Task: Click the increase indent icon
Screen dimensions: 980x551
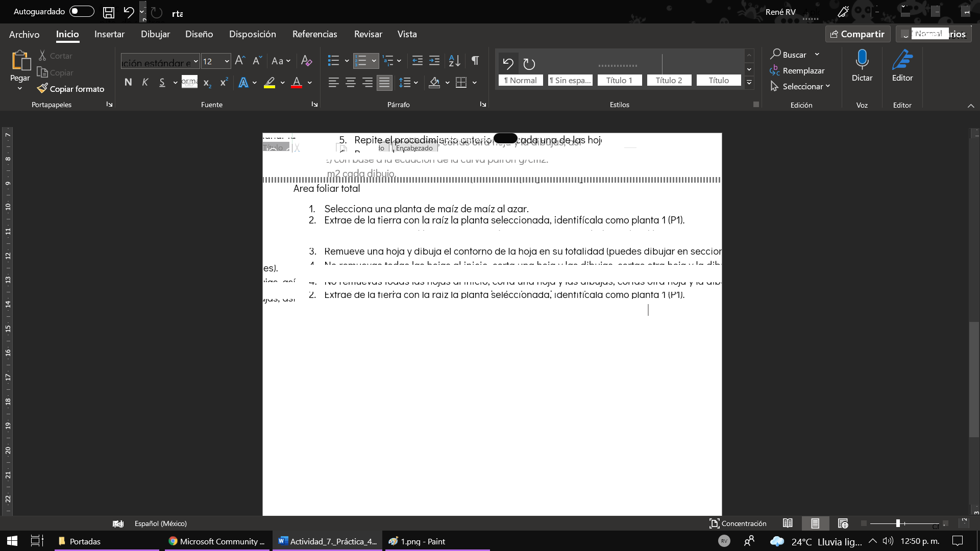Action: (x=434, y=61)
